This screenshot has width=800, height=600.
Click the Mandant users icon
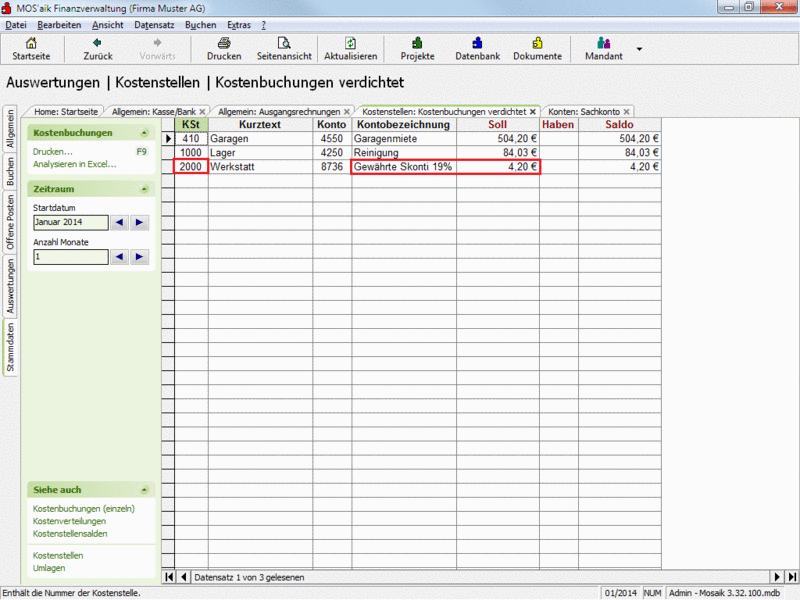coord(604,43)
